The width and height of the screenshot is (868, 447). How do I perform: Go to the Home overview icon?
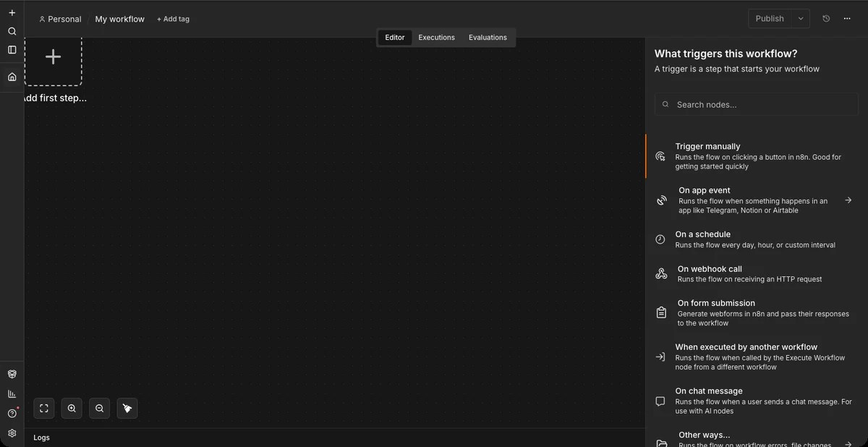(x=12, y=77)
